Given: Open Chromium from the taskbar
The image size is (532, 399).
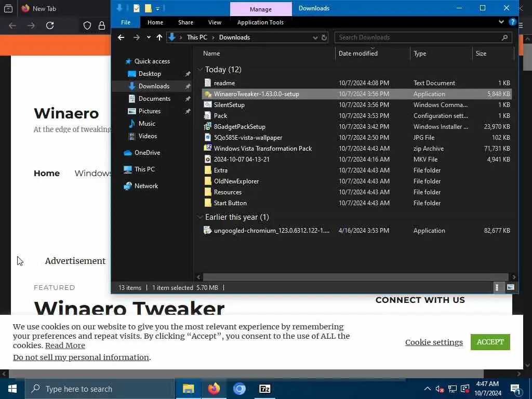Looking at the screenshot, I should 239,389.
